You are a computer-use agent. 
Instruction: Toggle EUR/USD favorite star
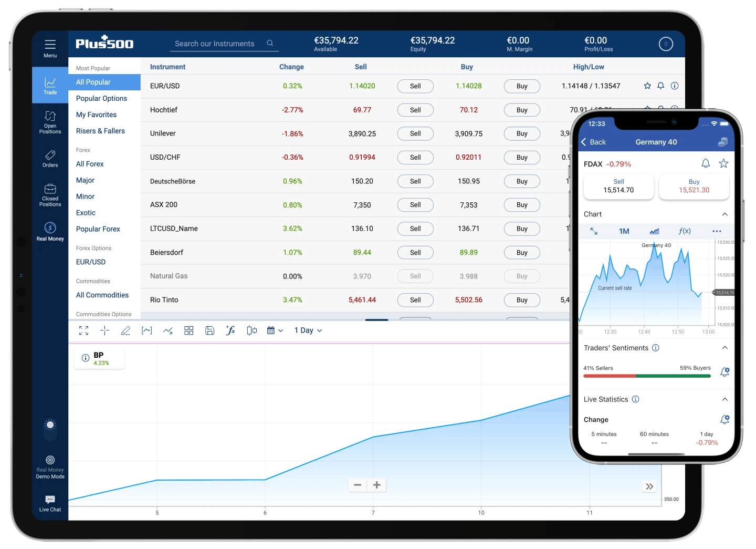tap(647, 86)
